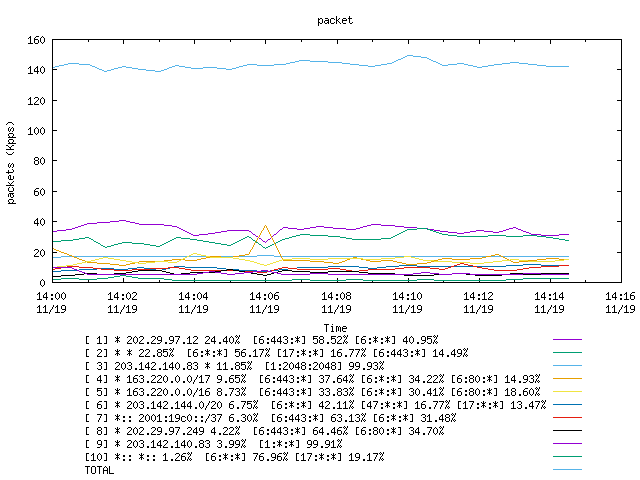
Task: Select legend entry [10] *:: *:: 1.26%
Action: pos(234,458)
